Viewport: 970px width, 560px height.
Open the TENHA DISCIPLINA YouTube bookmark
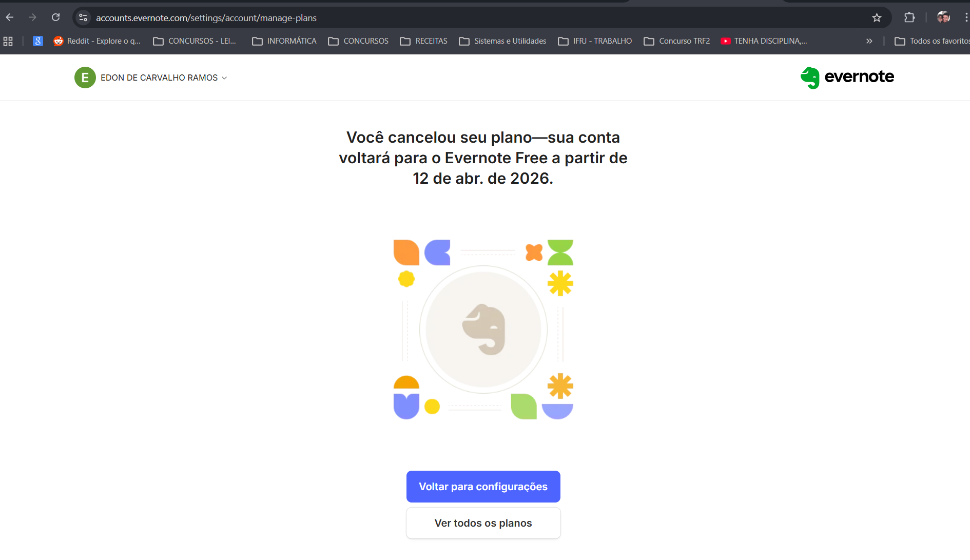coord(764,41)
